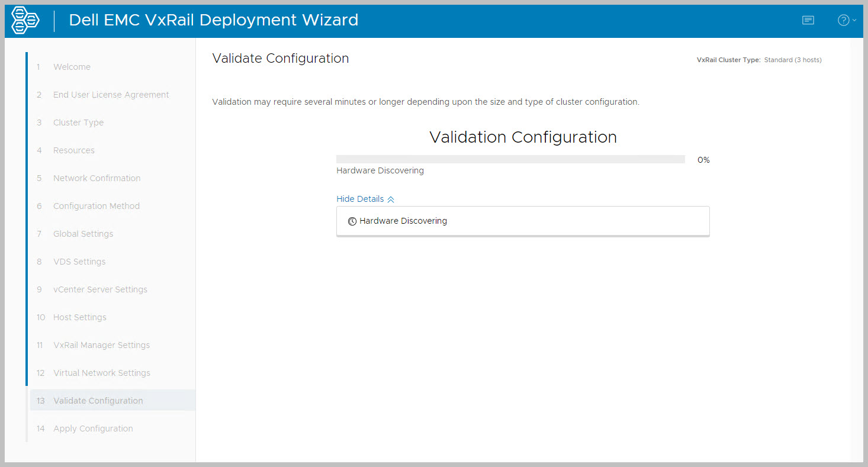The height and width of the screenshot is (467, 868).
Task: Click the Dell EMC VxRail hexagon logo
Action: pos(25,20)
